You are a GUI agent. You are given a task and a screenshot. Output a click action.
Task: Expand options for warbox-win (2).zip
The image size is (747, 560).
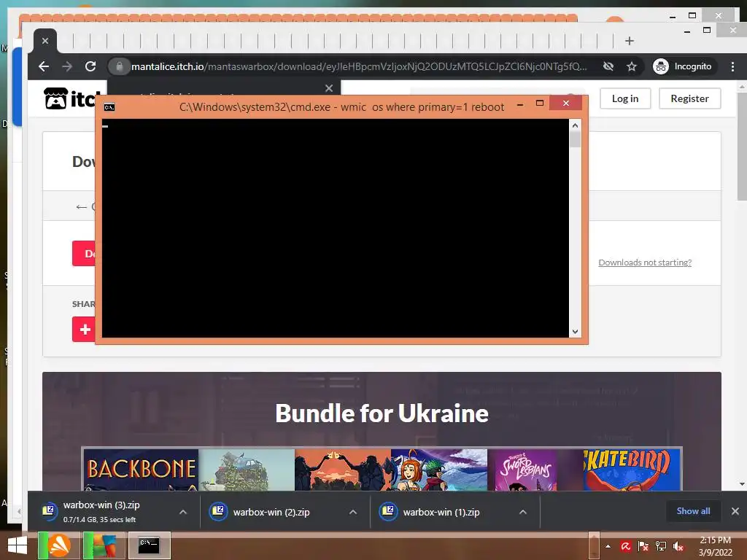pos(353,513)
